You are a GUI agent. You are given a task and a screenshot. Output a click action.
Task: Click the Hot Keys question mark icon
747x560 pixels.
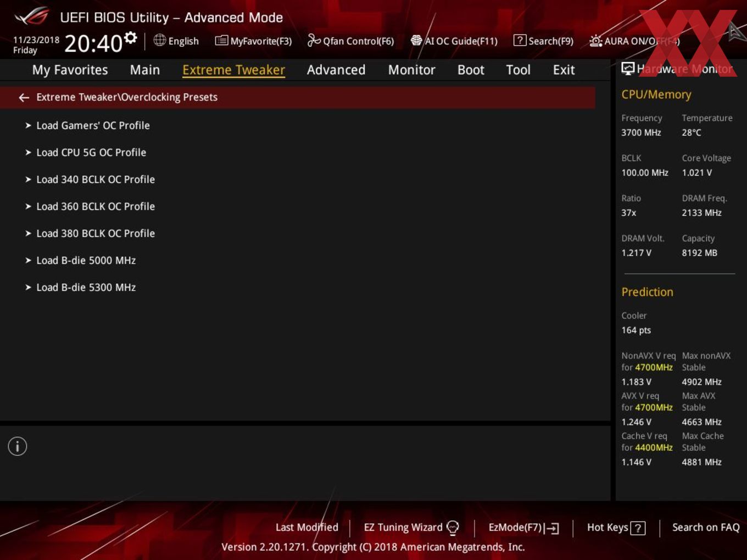(638, 528)
